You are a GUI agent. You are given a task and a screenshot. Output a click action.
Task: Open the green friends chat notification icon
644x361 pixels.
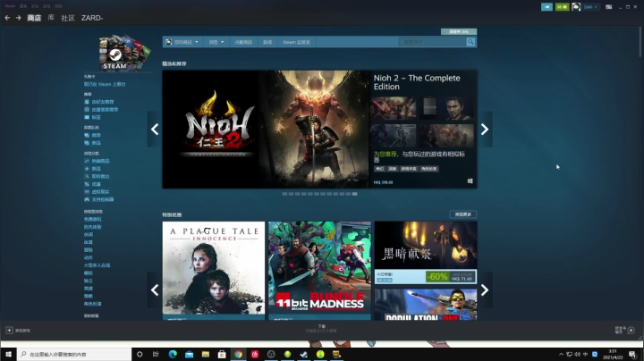pos(562,7)
